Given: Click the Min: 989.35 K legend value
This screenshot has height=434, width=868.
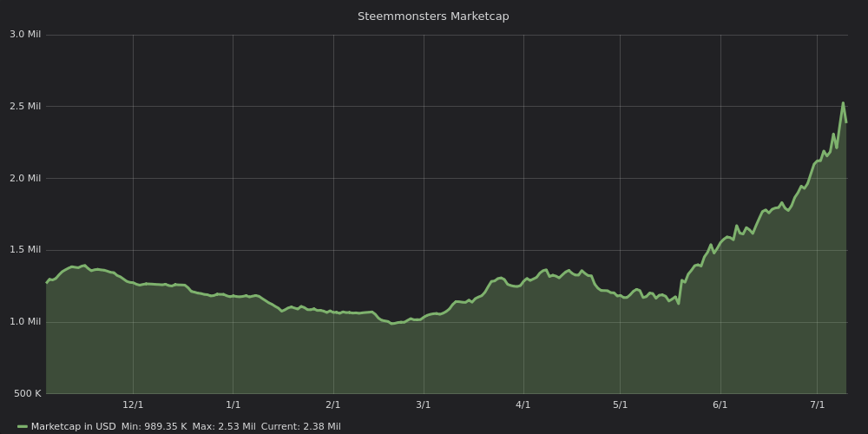Looking at the screenshot, I should 154,427.
